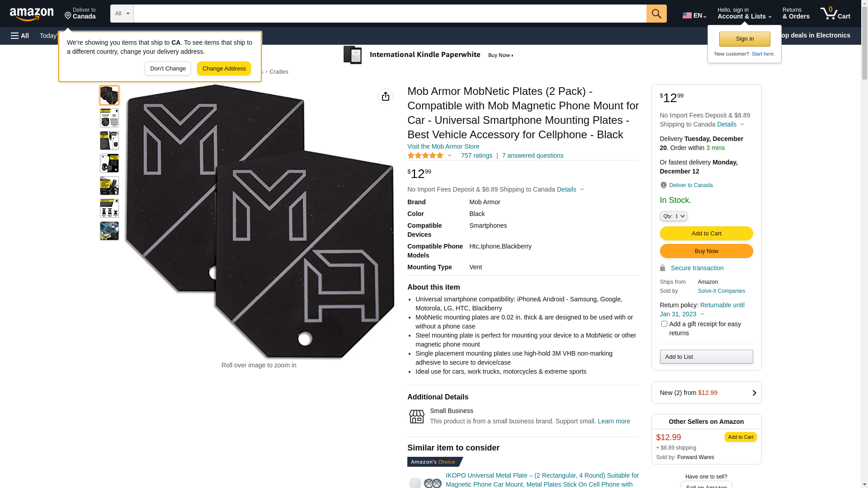
Task: Click the star rating icons
Action: [425, 156]
